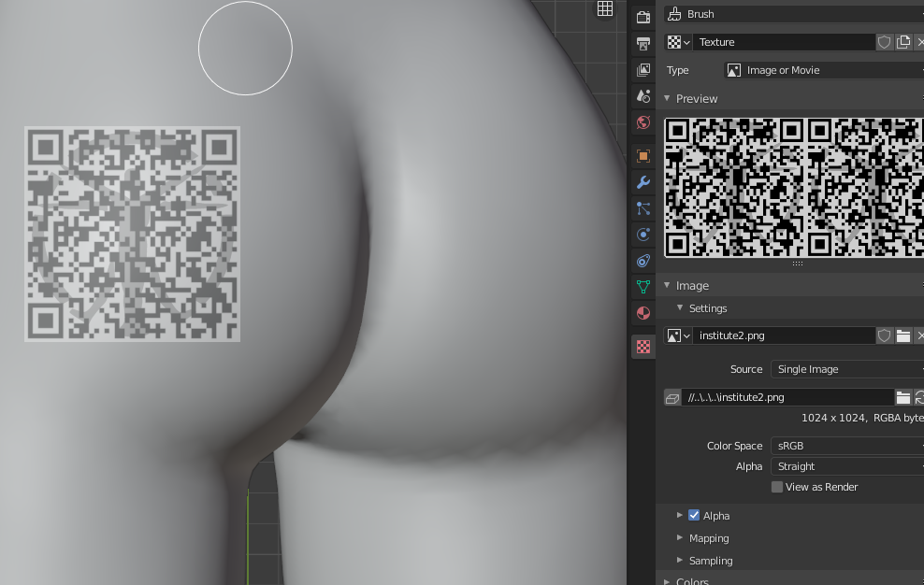Screen dimensions: 924x585
Task: Click the Brush header label
Action: coord(700,13)
